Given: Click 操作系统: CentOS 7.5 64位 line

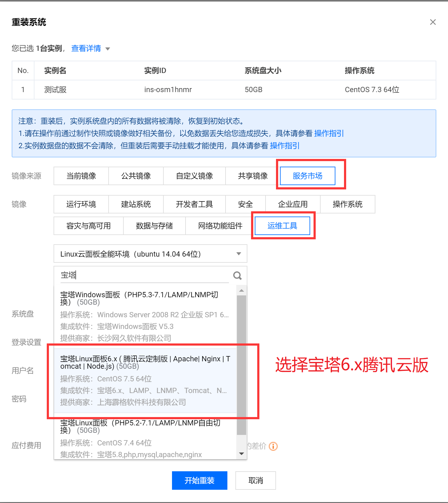Looking at the screenshot, I should pos(106,379).
